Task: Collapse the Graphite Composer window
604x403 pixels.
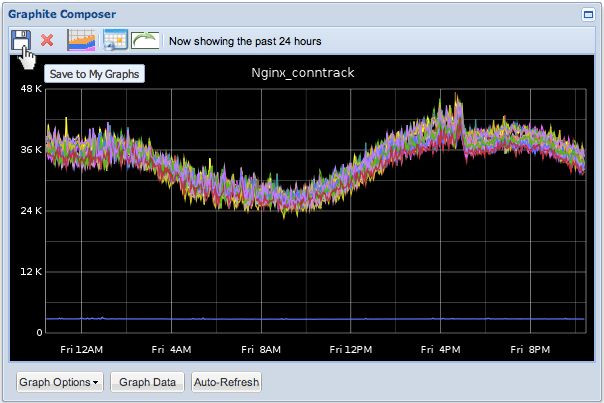Action: click(x=588, y=15)
